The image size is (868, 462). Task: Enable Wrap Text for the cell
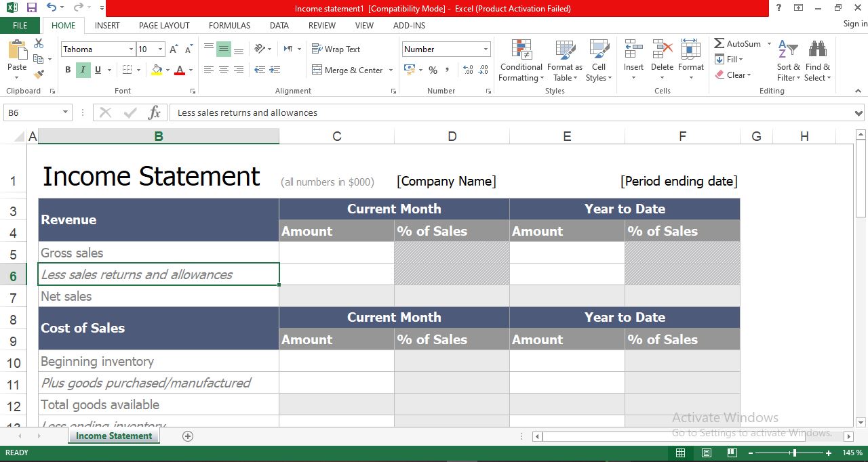coord(336,49)
